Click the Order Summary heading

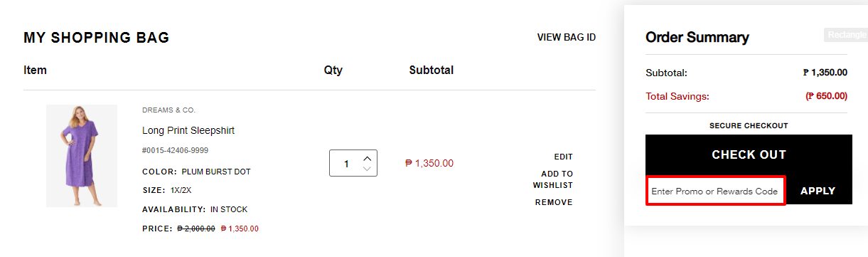click(697, 38)
